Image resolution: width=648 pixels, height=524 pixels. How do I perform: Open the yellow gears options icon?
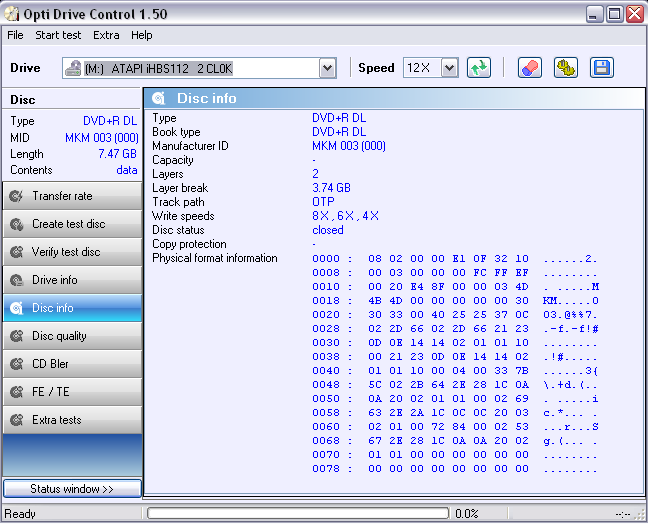point(566,68)
